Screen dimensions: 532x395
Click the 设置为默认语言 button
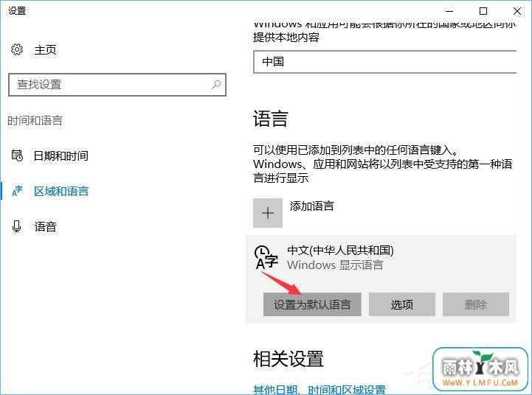pyautogui.click(x=312, y=304)
